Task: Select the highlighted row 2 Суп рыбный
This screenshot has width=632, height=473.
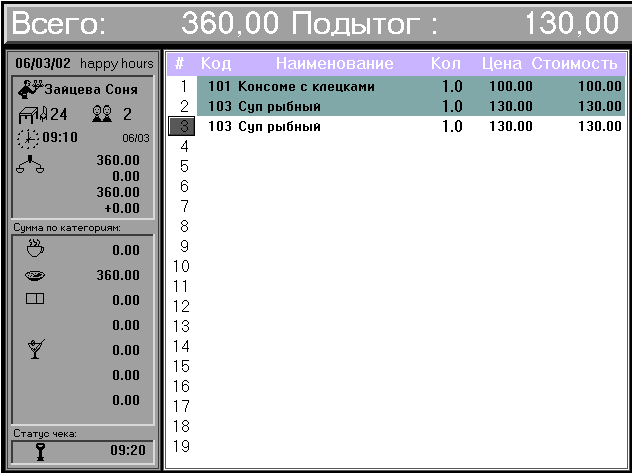Action: click(411, 106)
